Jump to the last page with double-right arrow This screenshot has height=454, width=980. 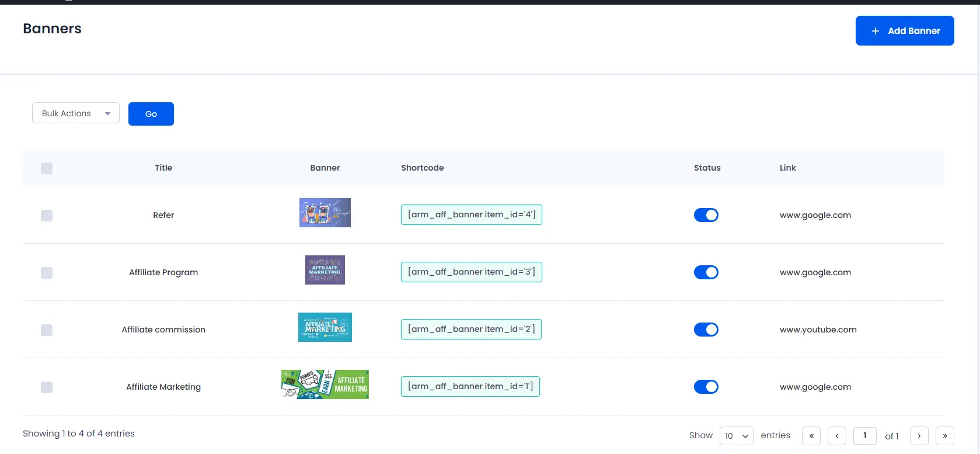pyautogui.click(x=945, y=436)
